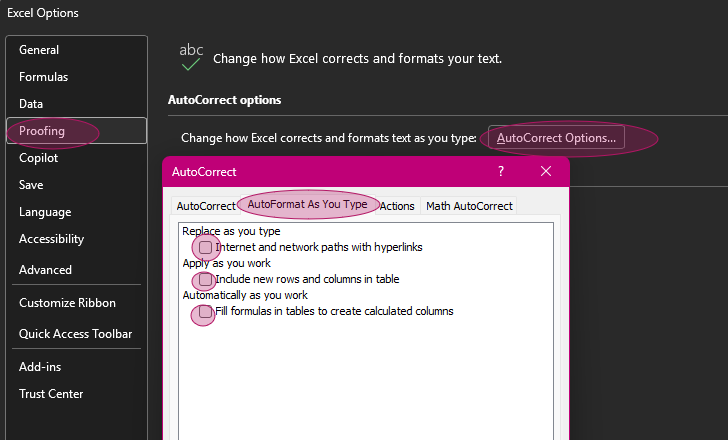
Task: Select the Formulas options category
Action: pyautogui.click(x=77, y=77)
